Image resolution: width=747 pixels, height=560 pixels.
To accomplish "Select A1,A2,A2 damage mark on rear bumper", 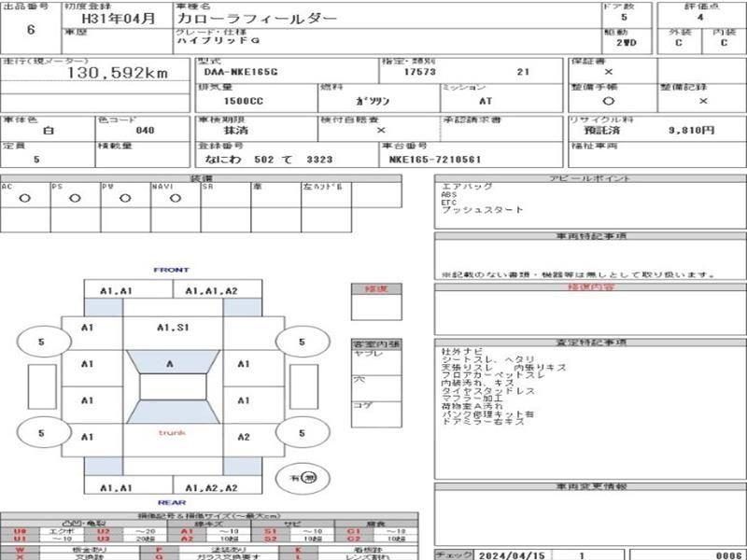I will point(211,488).
